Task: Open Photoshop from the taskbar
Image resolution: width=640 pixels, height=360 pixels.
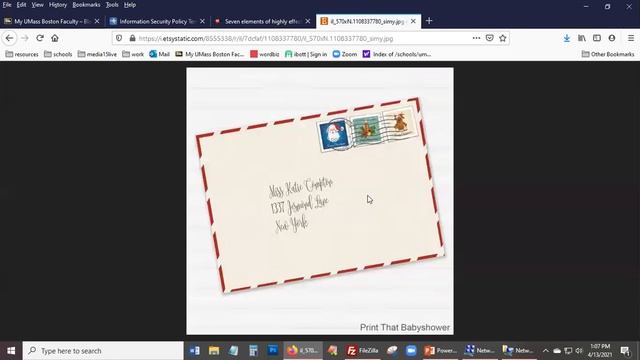Action: coord(273,351)
